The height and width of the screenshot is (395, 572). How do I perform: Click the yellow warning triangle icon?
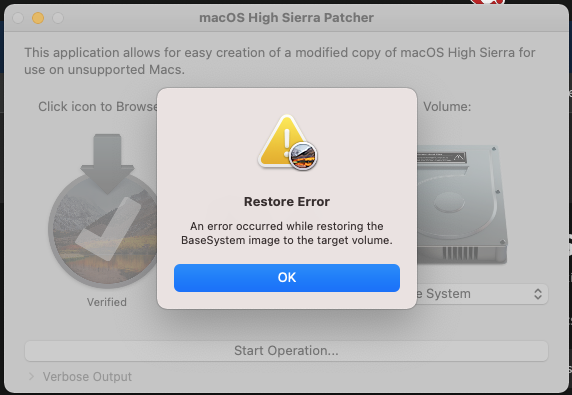click(x=283, y=140)
